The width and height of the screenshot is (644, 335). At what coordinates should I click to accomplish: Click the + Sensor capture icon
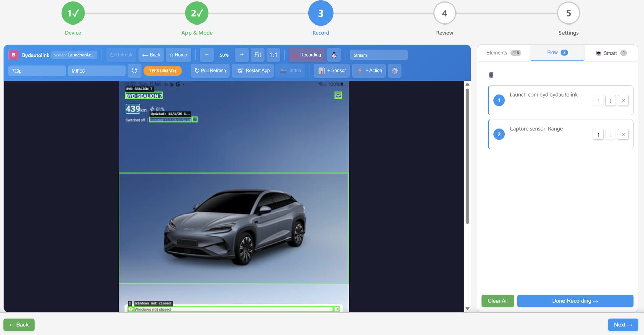pyautogui.click(x=322, y=71)
